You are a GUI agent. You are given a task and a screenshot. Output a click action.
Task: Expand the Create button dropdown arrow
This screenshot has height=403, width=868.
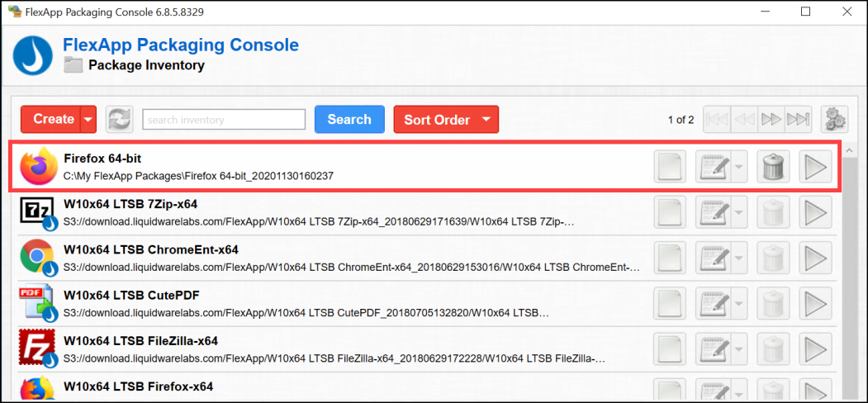coord(88,120)
